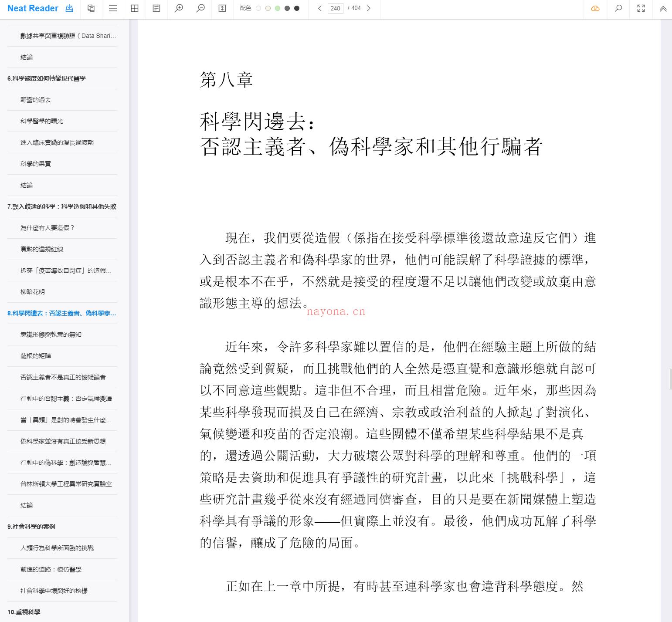This screenshot has width=672, height=622.
Task: Open section 科學醫學的曙光
Action: [42, 121]
